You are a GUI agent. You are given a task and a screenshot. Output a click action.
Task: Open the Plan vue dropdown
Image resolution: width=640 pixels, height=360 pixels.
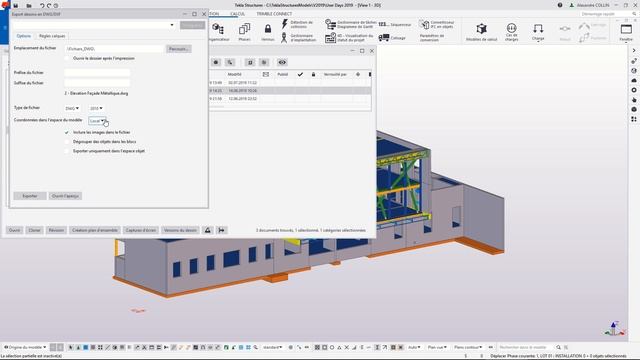coord(437,347)
